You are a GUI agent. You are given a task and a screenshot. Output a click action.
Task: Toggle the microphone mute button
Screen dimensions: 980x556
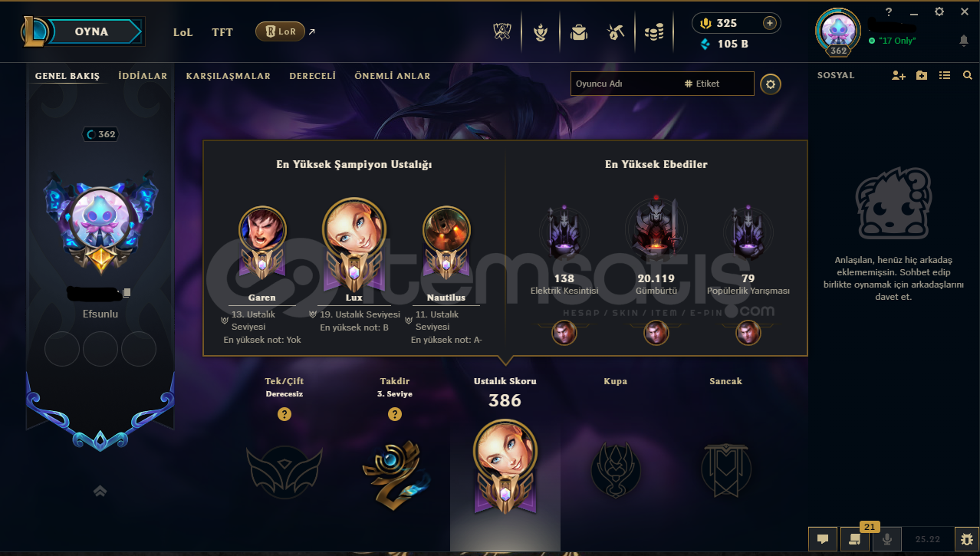pos(887,539)
